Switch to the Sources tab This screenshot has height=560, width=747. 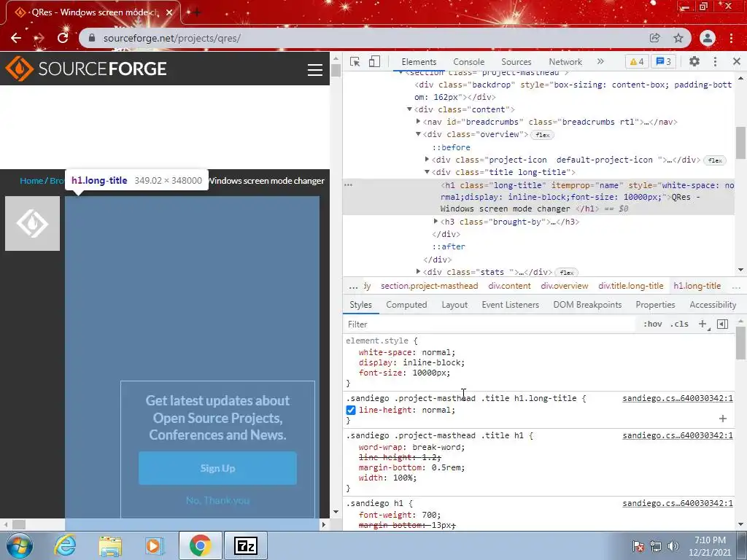516,62
